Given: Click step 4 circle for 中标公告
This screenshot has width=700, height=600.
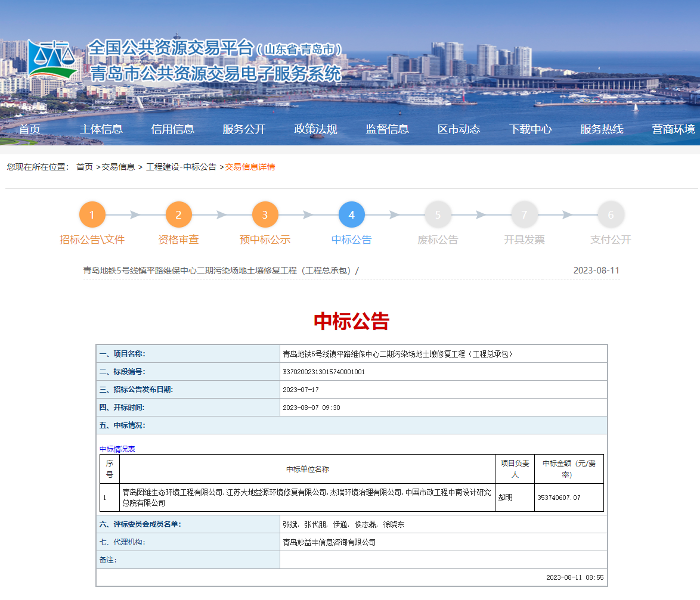Looking at the screenshot, I should pyautogui.click(x=351, y=215).
